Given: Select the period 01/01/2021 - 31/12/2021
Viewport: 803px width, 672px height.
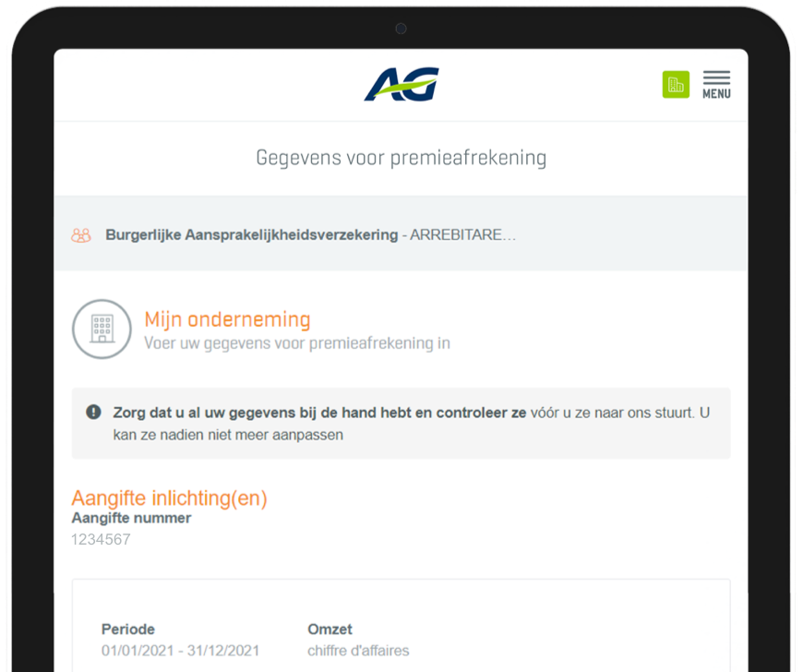Looking at the screenshot, I should (181, 651).
